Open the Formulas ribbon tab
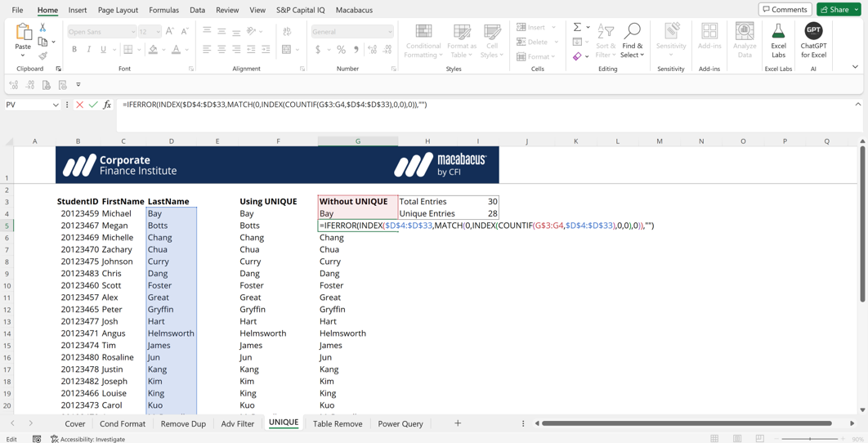Screen dimensions: 868x443 163,10
